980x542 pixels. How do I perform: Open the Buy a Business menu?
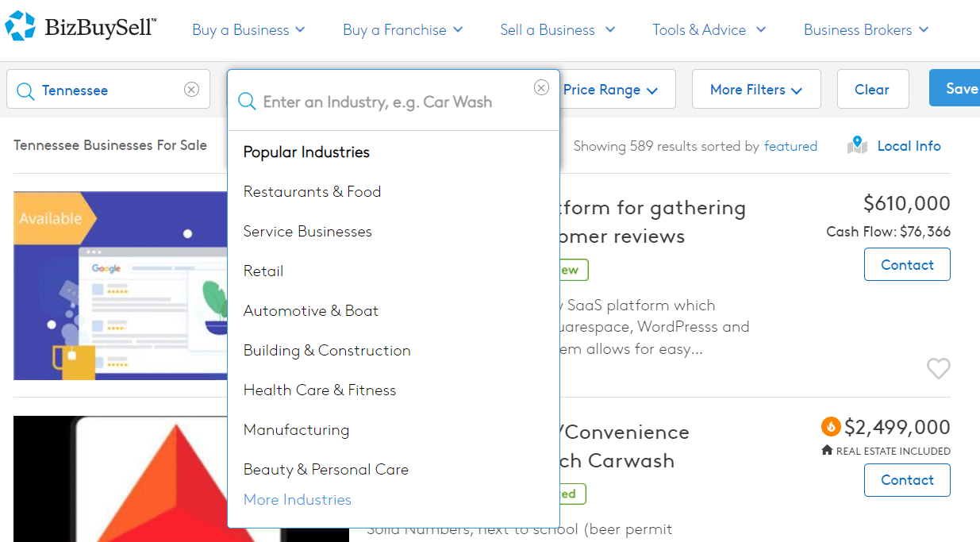pos(248,30)
